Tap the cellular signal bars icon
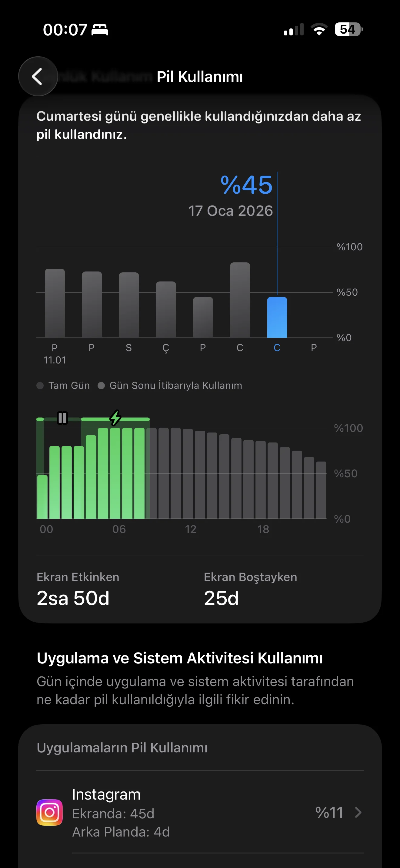 pyautogui.click(x=294, y=30)
